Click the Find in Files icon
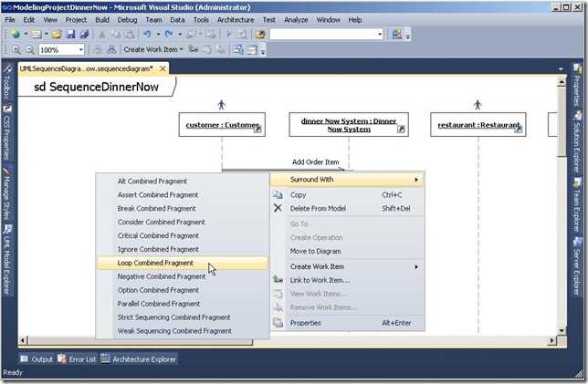This screenshot has width=588, height=384. [260, 35]
